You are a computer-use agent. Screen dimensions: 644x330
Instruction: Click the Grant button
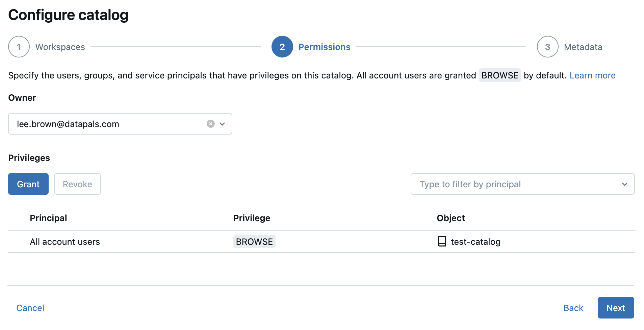click(28, 184)
